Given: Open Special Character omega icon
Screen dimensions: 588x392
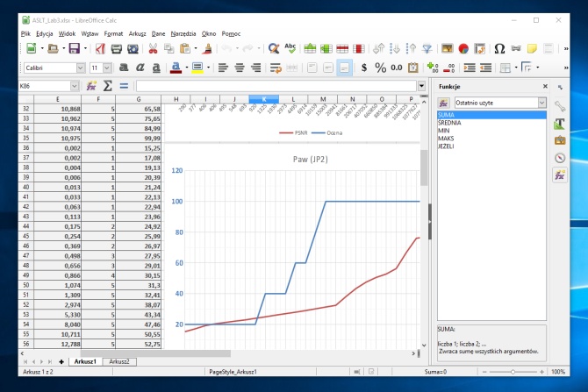Looking at the screenshot, I should 499,48.
